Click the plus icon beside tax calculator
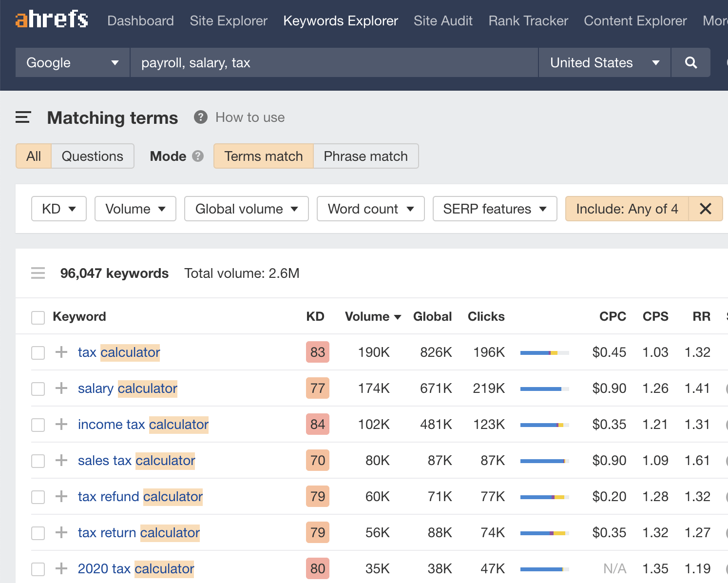The width and height of the screenshot is (728, 583). coord(61,352)
